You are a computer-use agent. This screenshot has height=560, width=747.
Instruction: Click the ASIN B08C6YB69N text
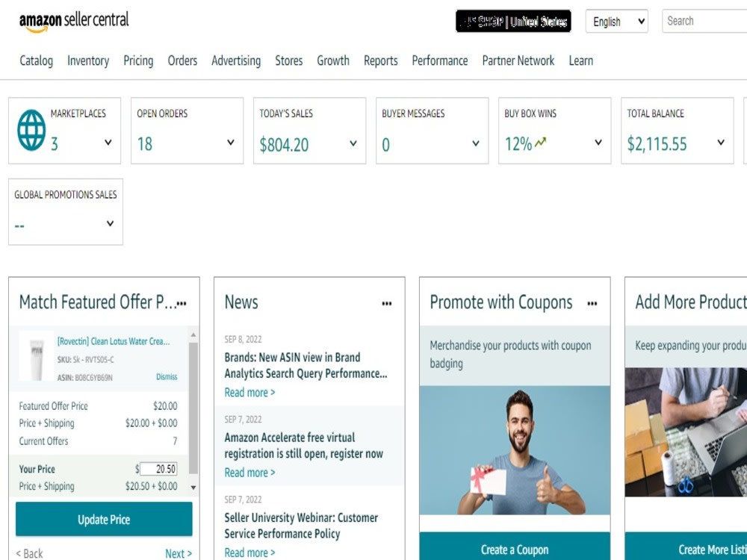point(85,378)
